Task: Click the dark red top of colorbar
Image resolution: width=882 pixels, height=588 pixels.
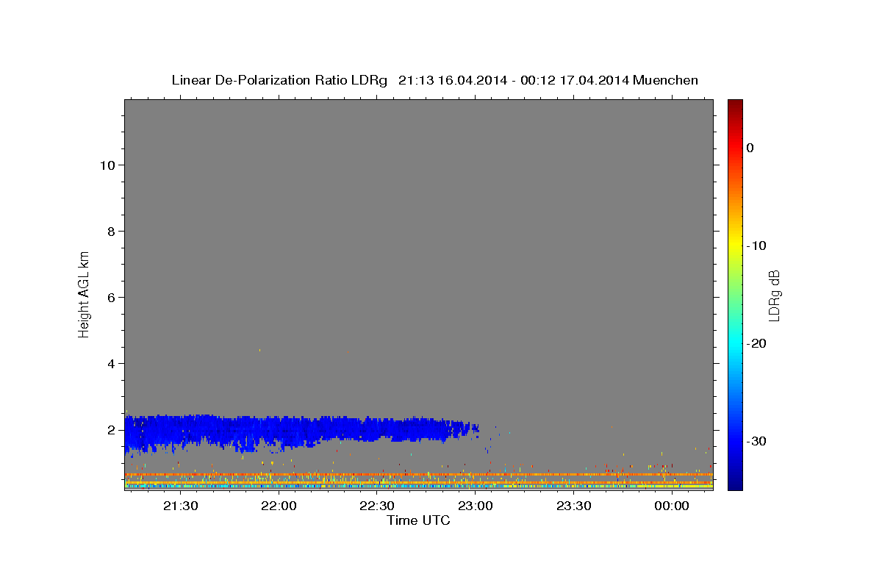Action: click(735, 104)
